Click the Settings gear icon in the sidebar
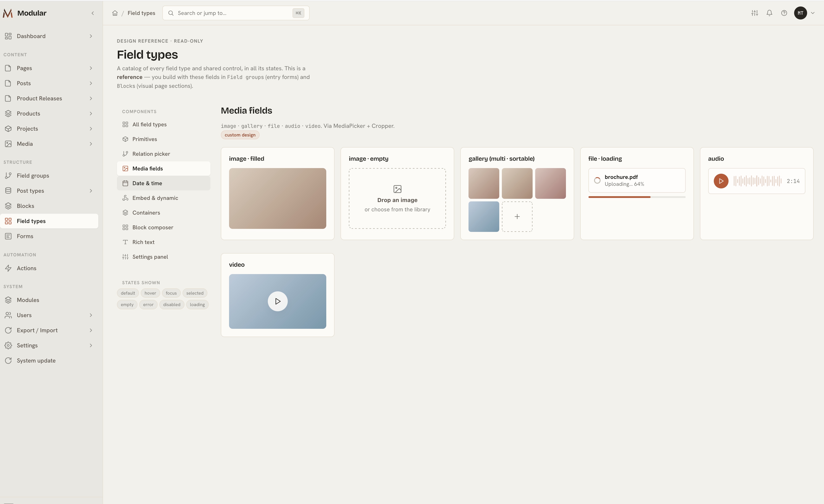 pos(8,346)
